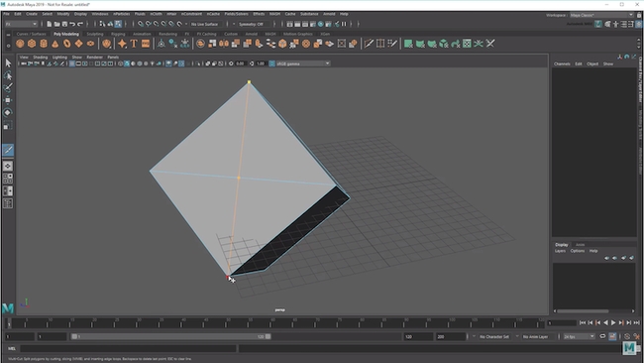Click the time range slider bar
The image size is (644, 363).
[170, 336]
